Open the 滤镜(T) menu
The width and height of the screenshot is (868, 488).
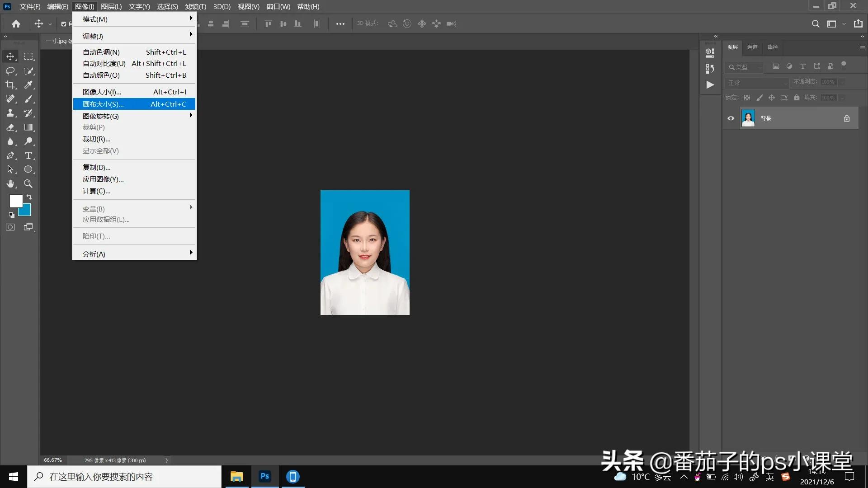click(x=195, y=7)
